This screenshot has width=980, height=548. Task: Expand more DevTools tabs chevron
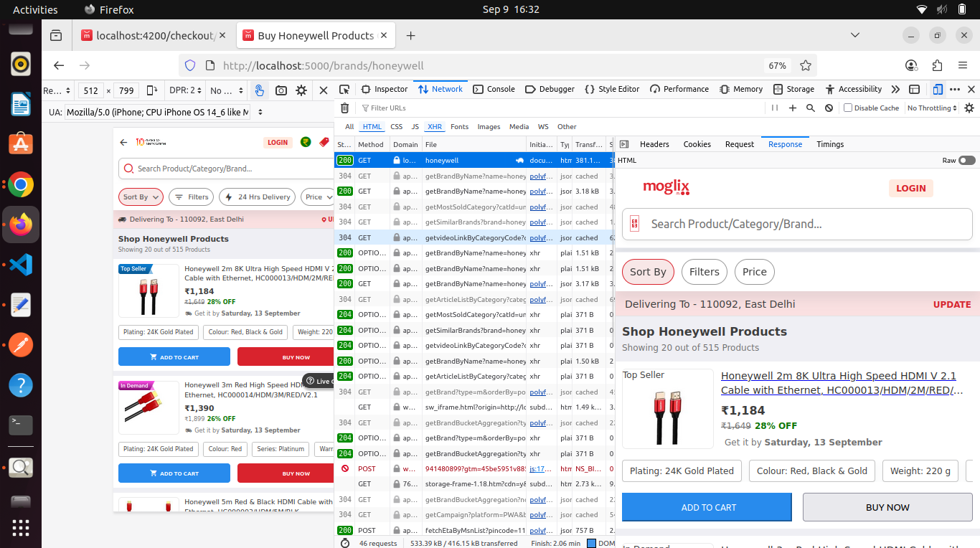(895, 90)
